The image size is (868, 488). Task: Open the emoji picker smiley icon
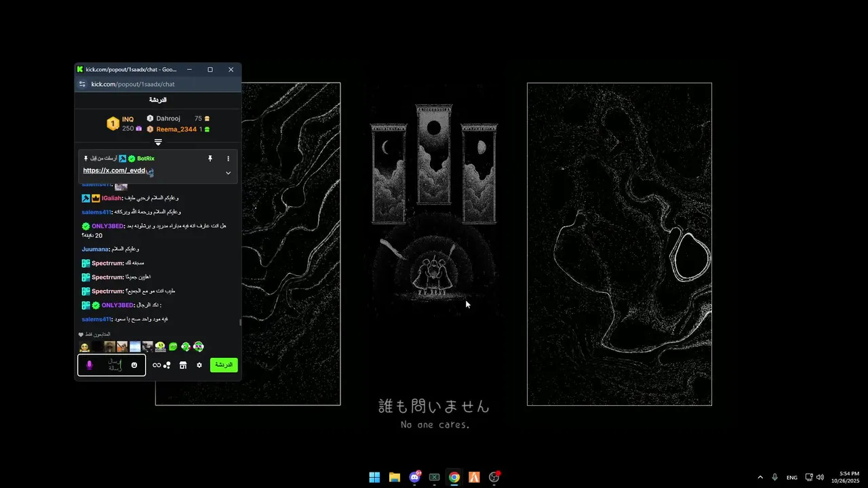134,365
